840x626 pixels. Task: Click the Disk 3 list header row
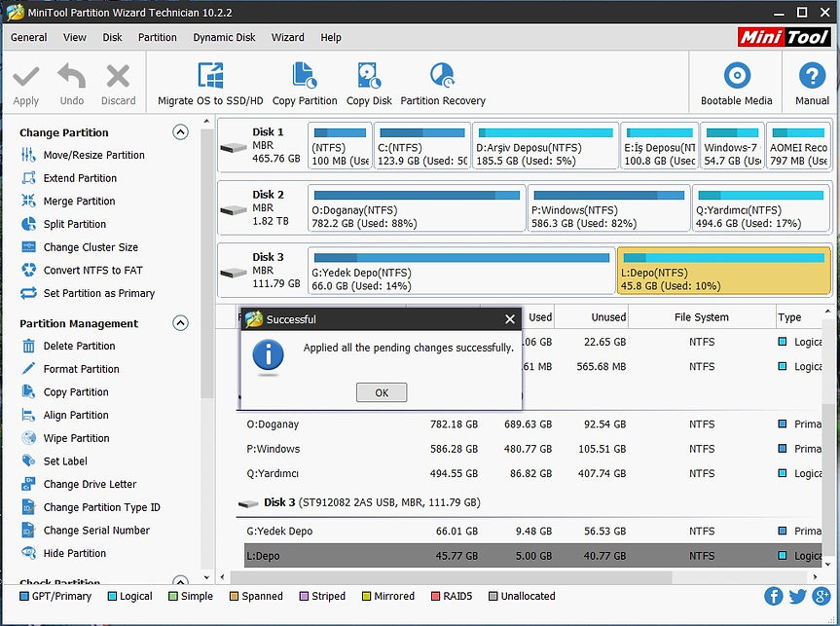tap(528, 502)
